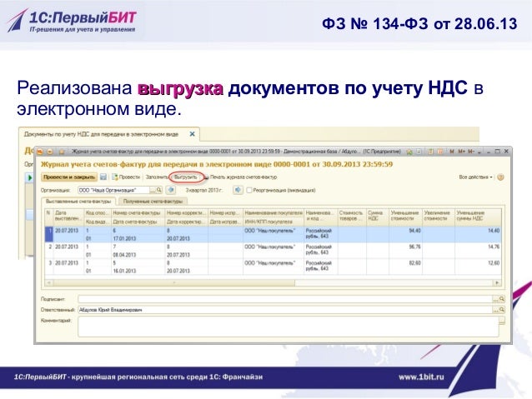Click invoice date 16.01.2013
The height and width of the screenshot is (399, 532).
[124, 271]
